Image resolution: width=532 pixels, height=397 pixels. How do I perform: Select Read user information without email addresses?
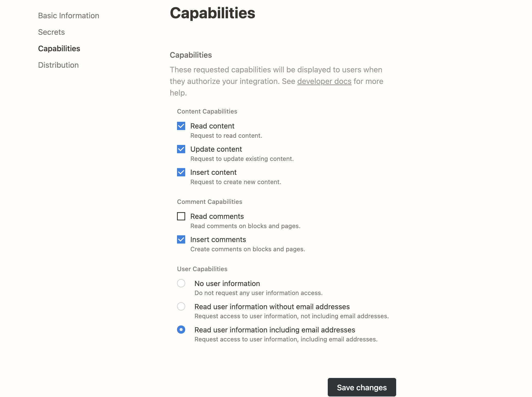point(181,306)
